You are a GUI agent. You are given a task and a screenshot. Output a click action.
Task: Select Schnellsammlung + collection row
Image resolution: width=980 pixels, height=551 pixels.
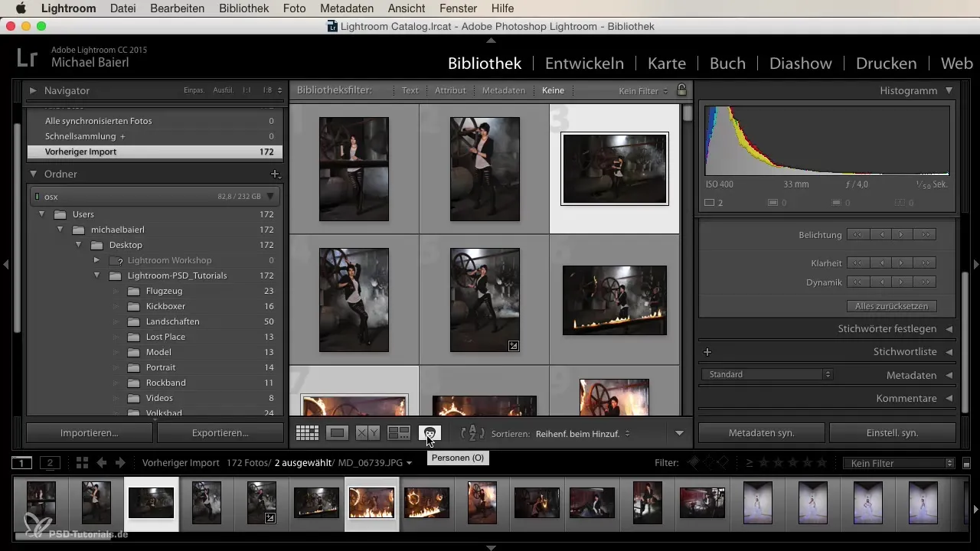(x=155, y=136)
